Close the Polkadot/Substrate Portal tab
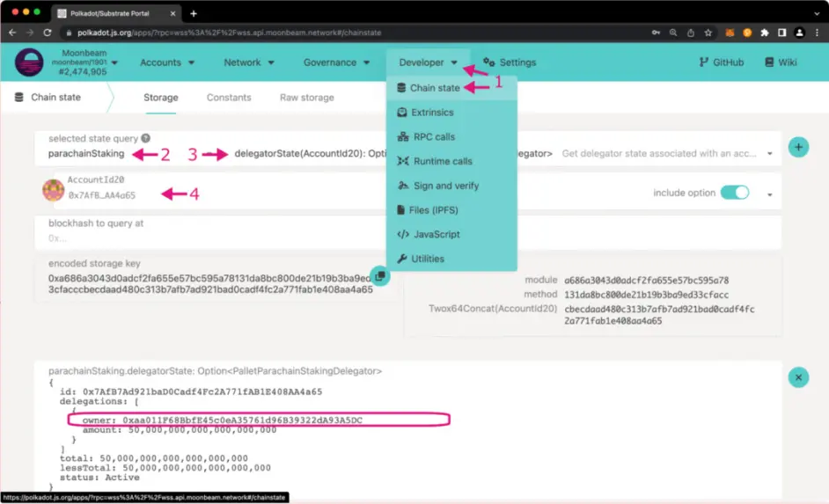Image resolution: width=829 pixels, height=504 pixels. point(172,14)
